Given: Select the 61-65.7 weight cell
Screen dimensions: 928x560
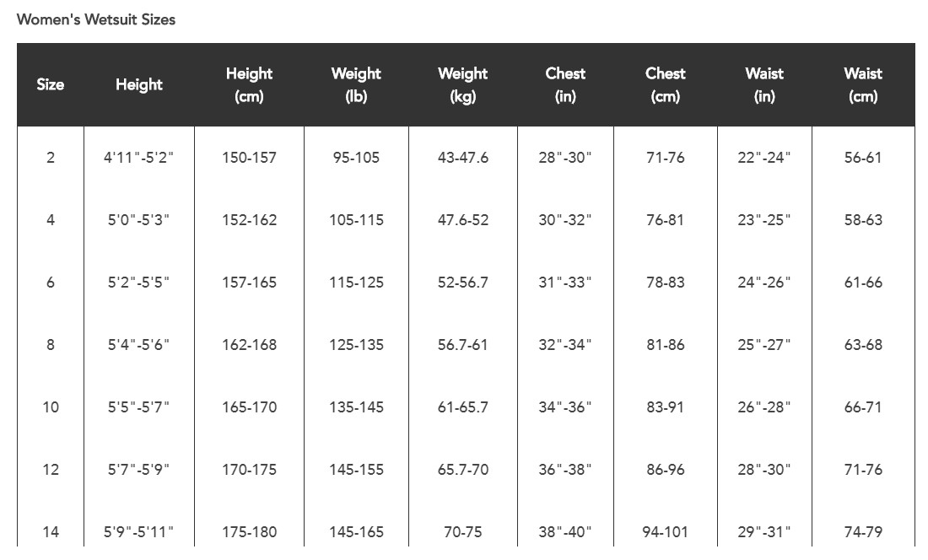Looking at the screenshot, I should 463,407.
